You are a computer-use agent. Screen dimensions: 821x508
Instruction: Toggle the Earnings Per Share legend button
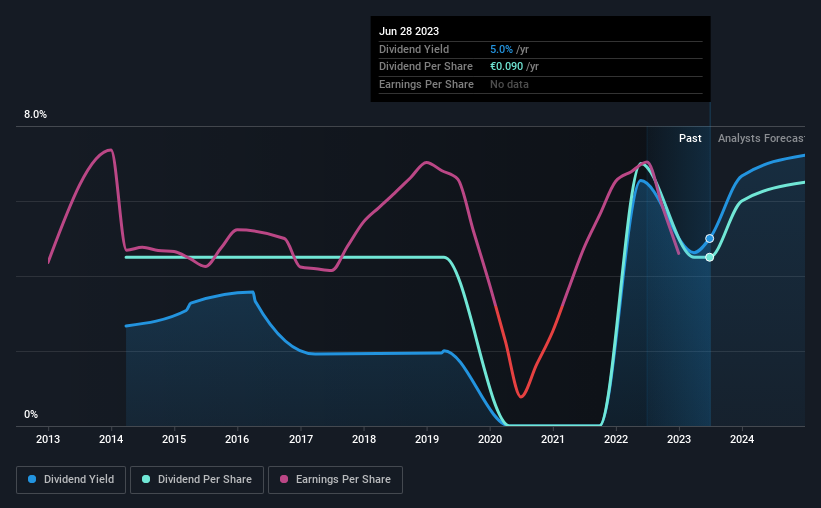[335, 480]
